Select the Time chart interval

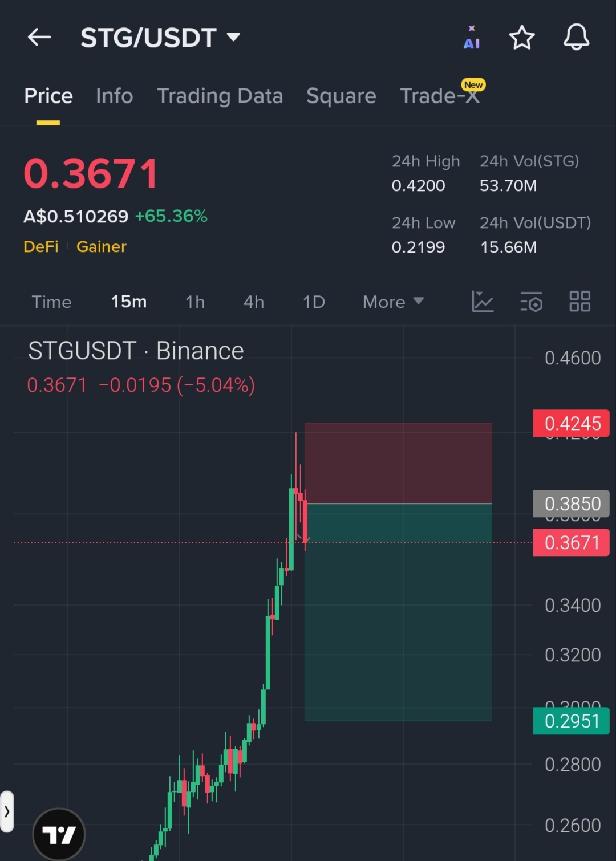coord(51,302)
